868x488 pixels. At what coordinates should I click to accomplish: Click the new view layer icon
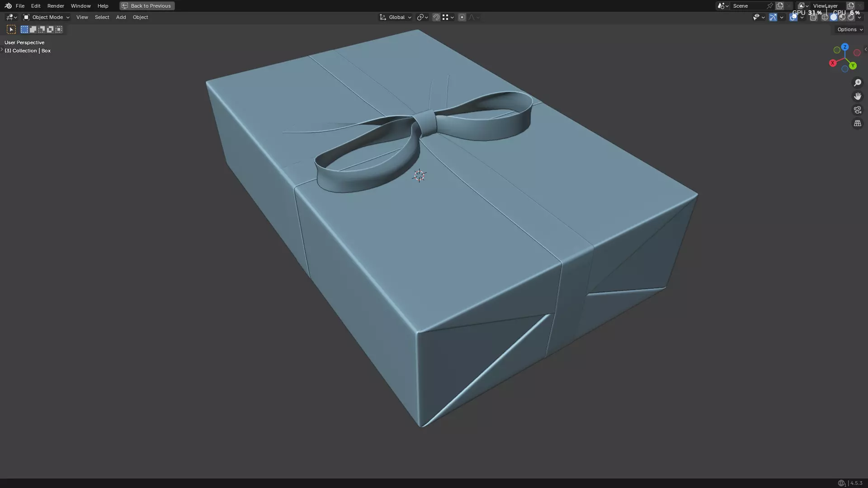(x=851, y=6)
